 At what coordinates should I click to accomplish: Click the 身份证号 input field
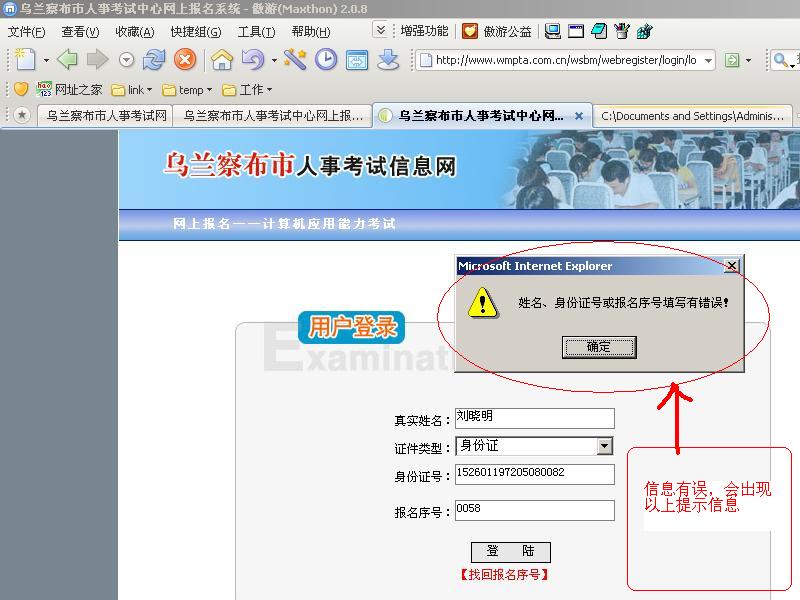coord(535,474)
